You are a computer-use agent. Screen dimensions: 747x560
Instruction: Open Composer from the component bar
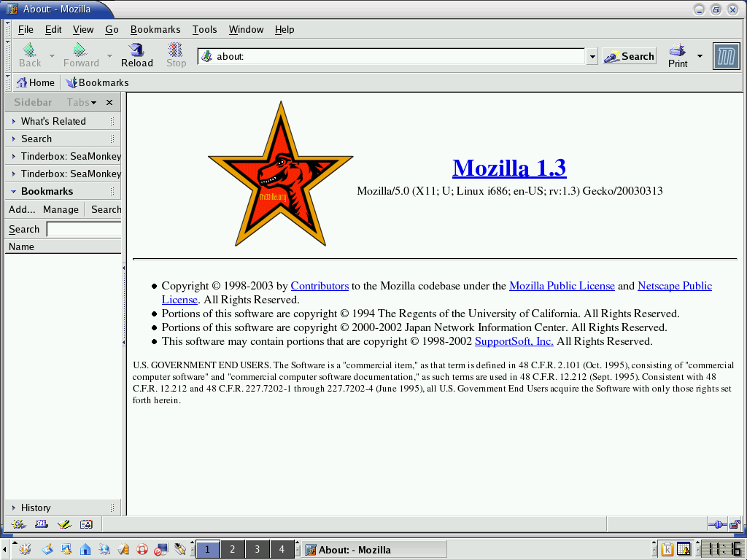click(64, 524)
